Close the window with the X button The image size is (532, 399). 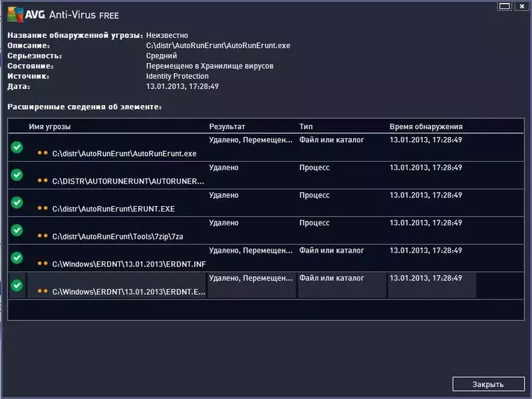[x=522, y=6]
